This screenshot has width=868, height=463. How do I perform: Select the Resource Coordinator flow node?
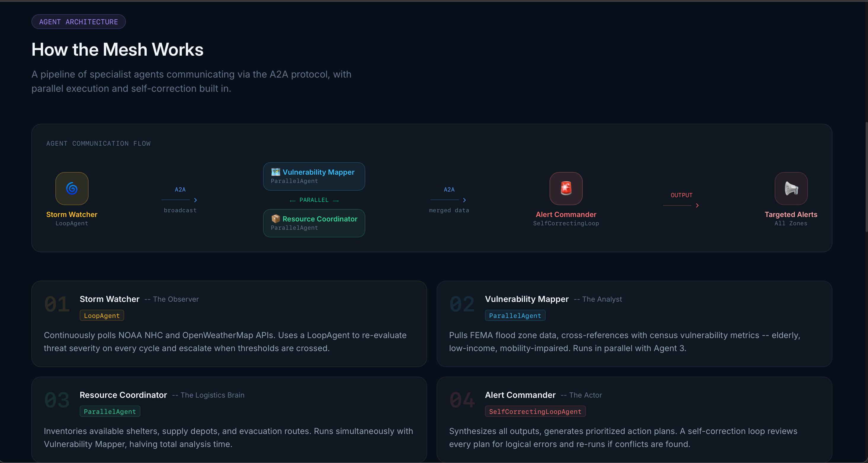pyautogui.click(x=314, y=223)
